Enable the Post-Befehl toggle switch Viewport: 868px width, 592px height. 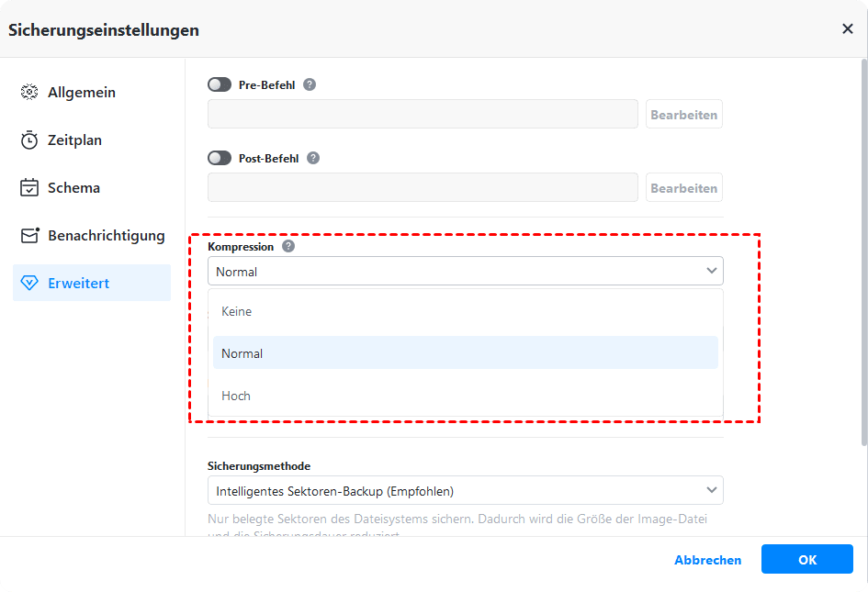click(x=220, y=158)
